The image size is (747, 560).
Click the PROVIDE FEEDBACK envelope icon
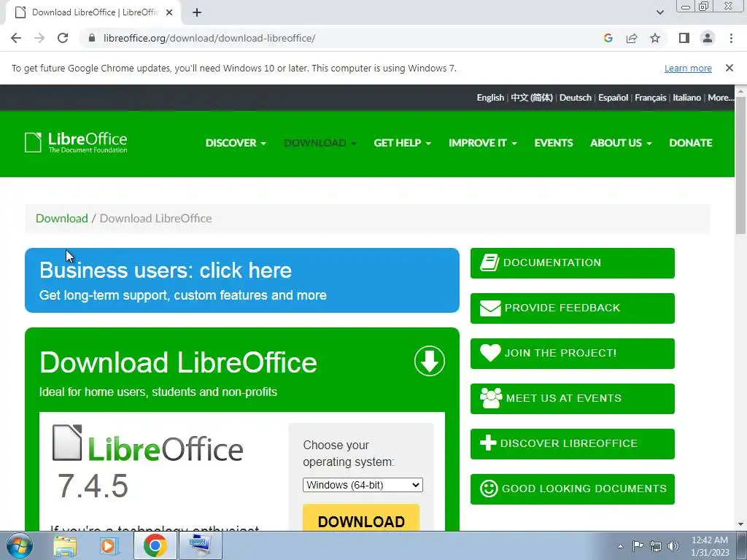490,308
